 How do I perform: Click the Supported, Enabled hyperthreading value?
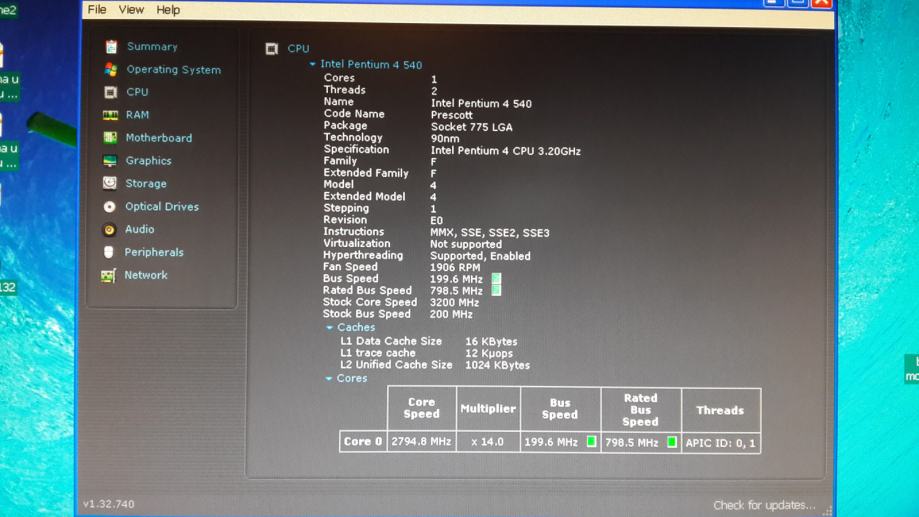480,256
